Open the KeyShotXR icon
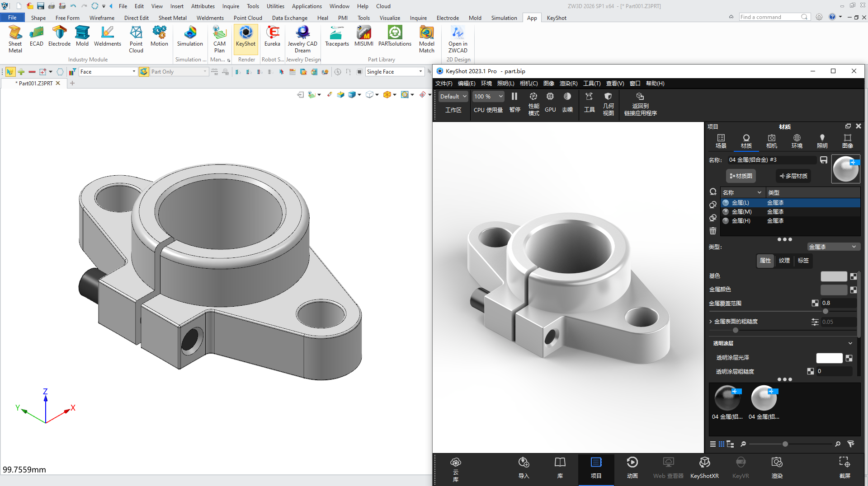Screen dimensions: 868x486 pos(704,467)
